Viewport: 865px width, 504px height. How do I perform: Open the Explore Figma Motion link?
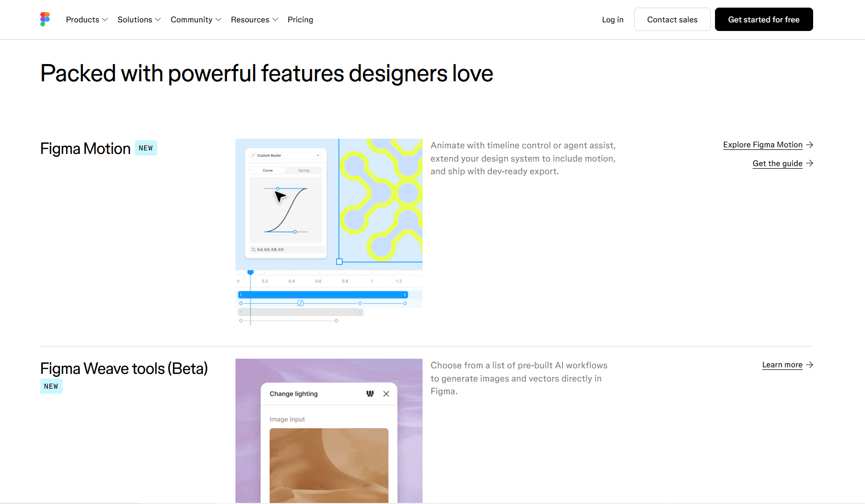[x=762, y=145]
